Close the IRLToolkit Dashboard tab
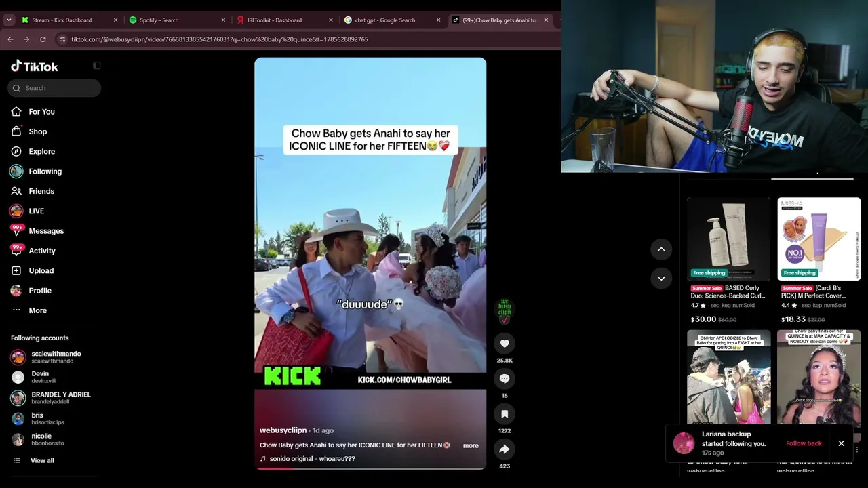This screenshot has width=868, height=488. 331,20
